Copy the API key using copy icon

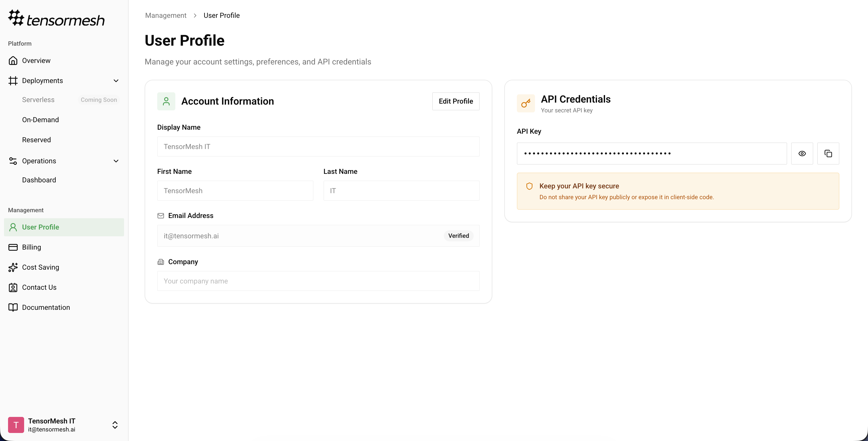coord(828,154)
